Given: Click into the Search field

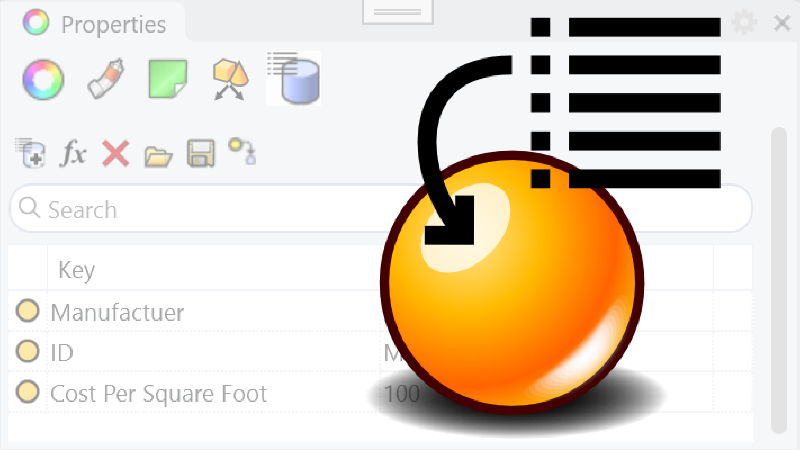Looking at the screenshot, I should tap(200, 210).
